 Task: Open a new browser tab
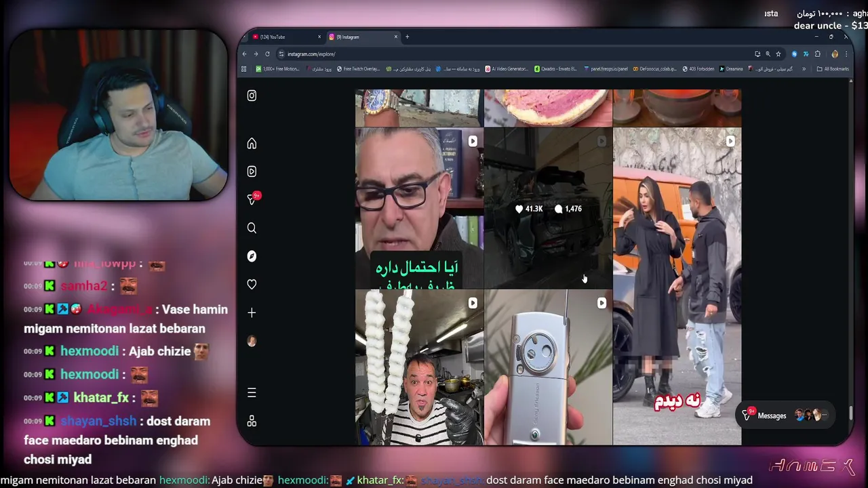click(x=407, y=37)
